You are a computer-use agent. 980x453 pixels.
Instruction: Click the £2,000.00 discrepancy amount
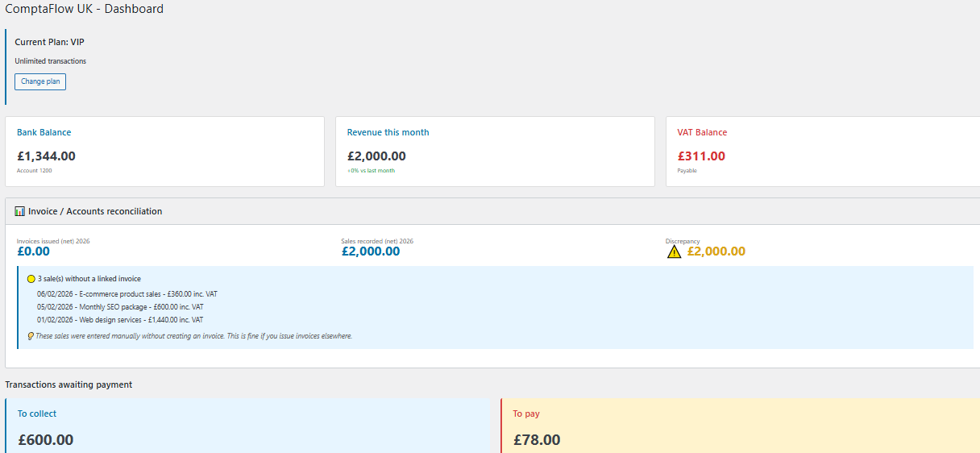click(716, 251)
